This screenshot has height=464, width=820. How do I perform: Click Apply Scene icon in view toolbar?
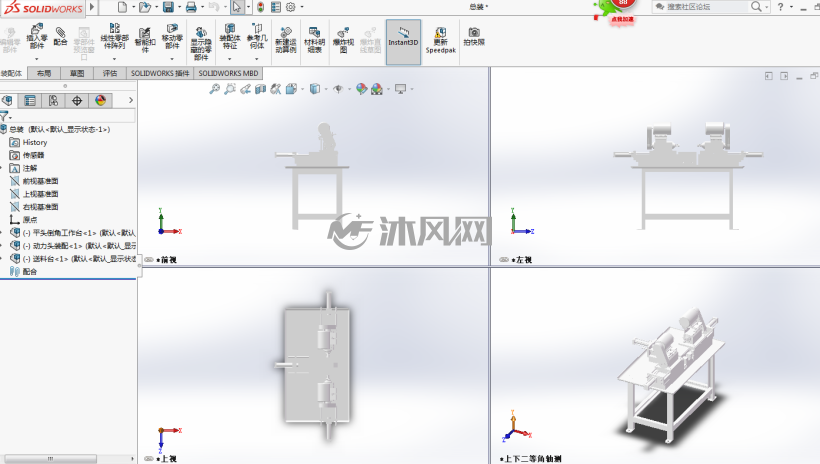point(377,89)
